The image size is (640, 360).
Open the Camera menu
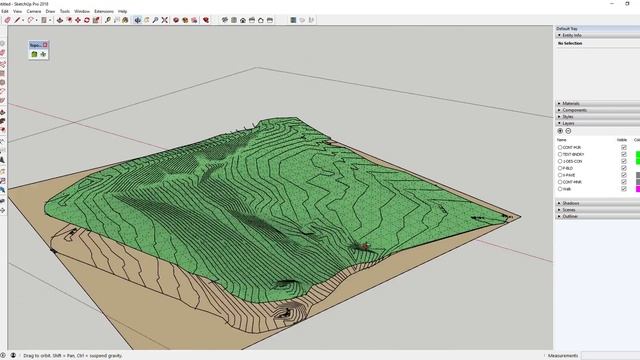point(34,11)
